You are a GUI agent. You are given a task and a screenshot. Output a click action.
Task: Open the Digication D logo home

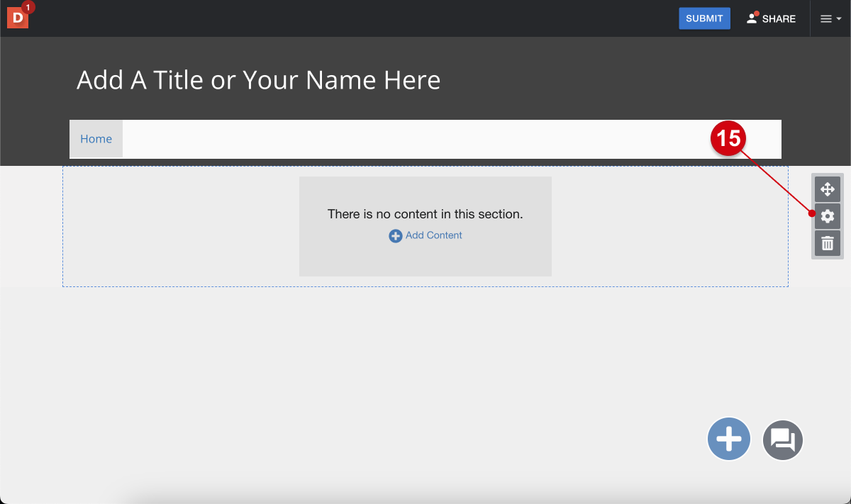pyautogui.click(x=18, y=18)
